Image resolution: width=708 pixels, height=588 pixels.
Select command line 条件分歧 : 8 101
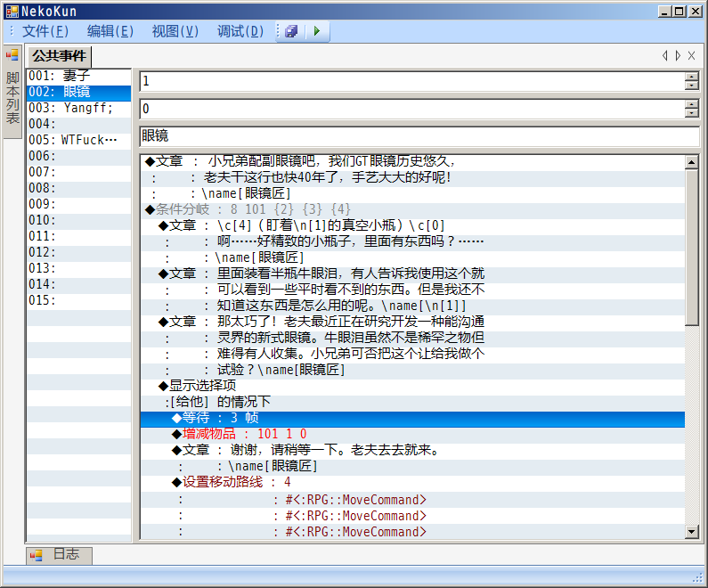point(412,209)
